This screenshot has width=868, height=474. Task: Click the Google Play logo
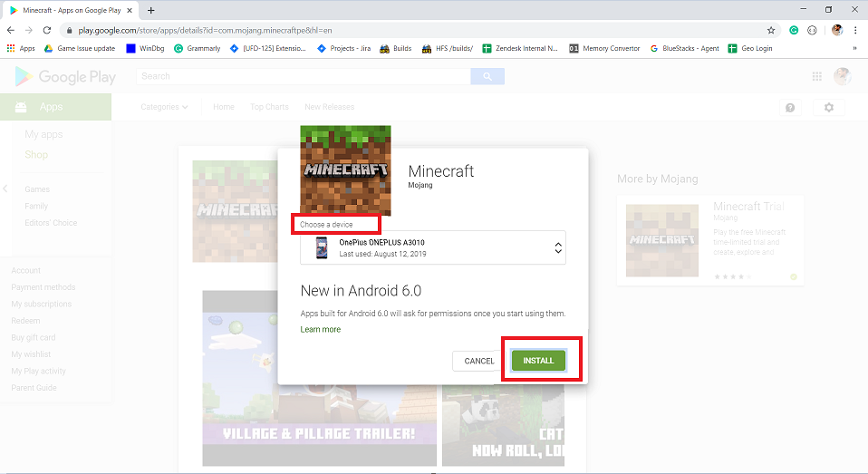tap(65, 76)
